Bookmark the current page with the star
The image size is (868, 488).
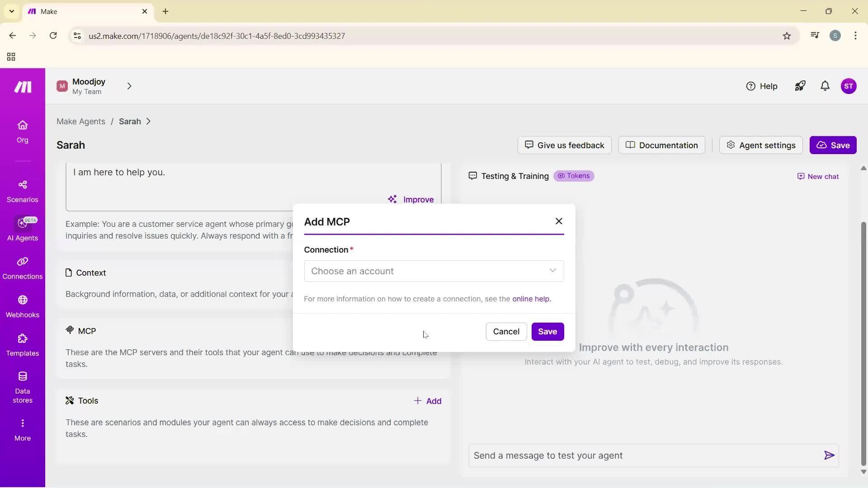[787, 36]
